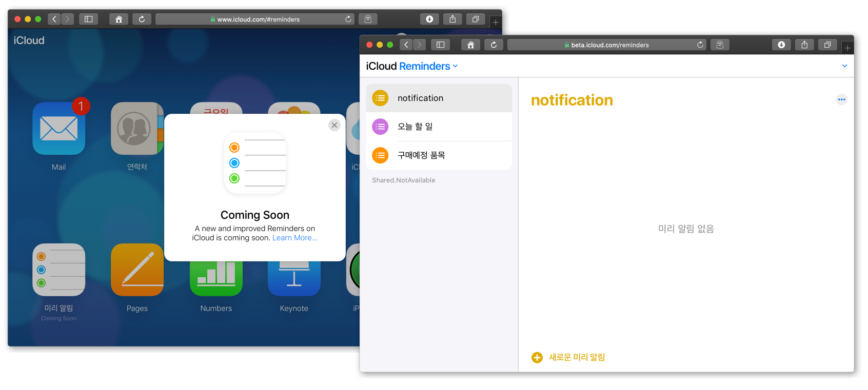
Task: Open the 미리 알림 reminders app icon
Action: point(59,270)
